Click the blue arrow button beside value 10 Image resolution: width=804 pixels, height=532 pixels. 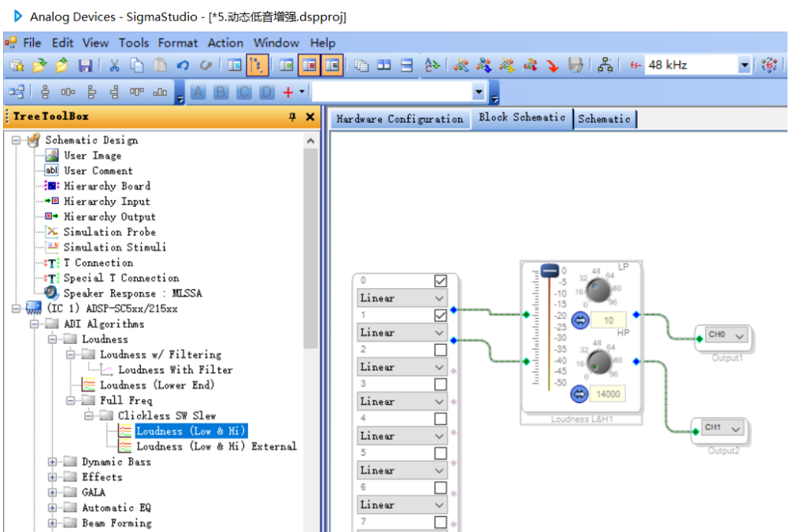(580, 321)
